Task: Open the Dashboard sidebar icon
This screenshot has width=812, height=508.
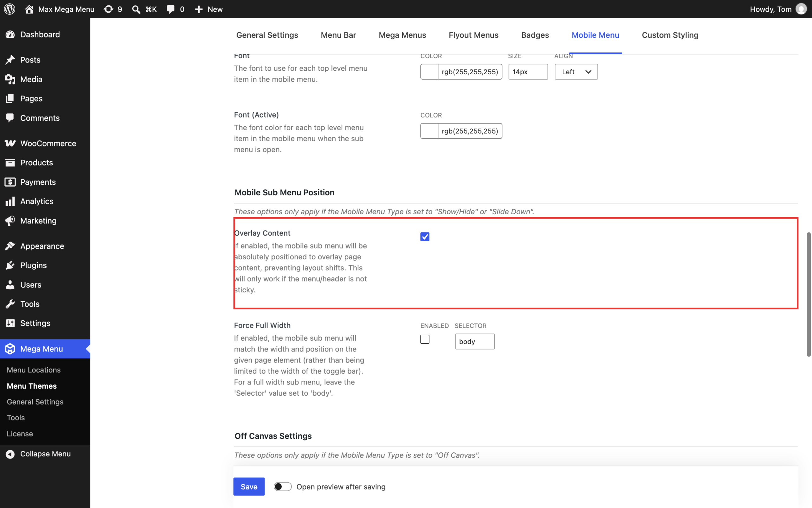Action: 10,34
